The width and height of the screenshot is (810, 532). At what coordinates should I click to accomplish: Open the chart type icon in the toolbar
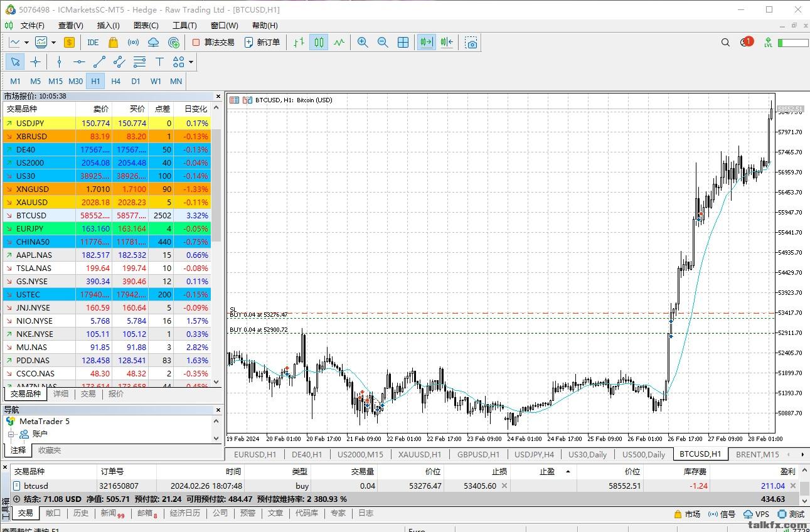pos(14,42)
